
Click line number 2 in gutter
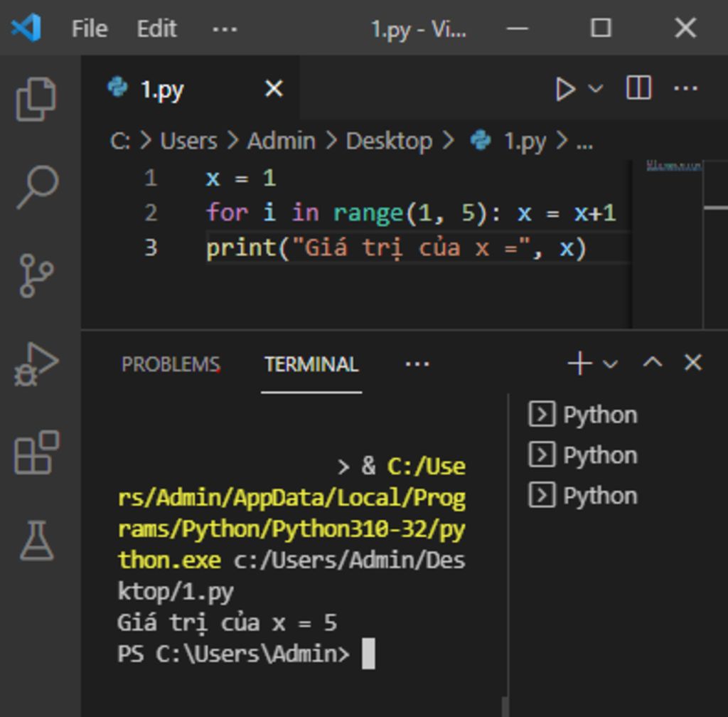(x=151, y=213)
